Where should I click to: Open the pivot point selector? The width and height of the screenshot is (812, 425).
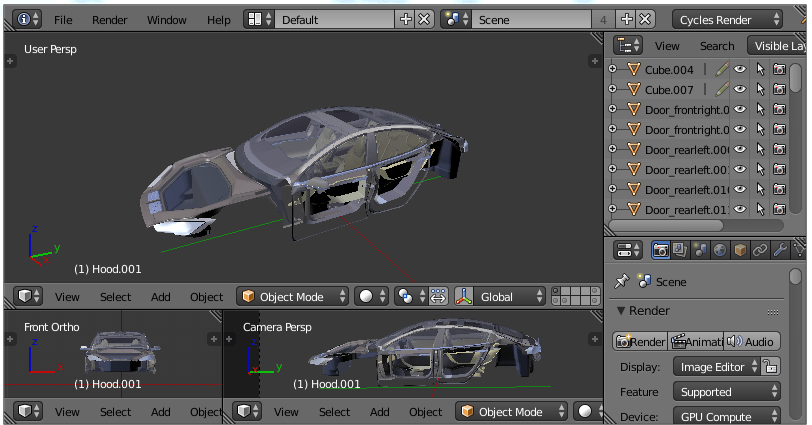411,296
